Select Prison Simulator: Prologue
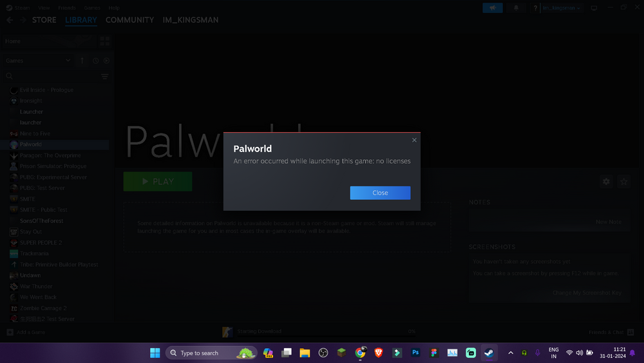 53,166
